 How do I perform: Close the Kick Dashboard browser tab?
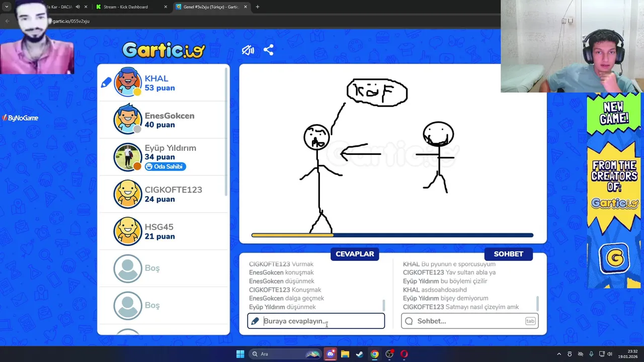coord(166,7)
